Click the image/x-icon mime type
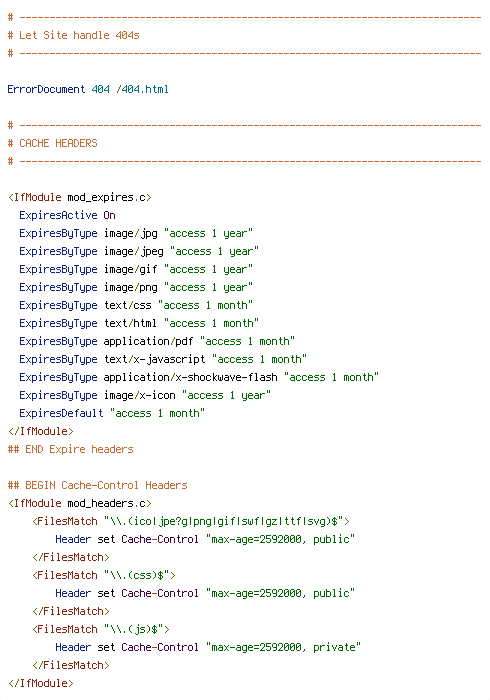490x700 pixels. (140, 396)
